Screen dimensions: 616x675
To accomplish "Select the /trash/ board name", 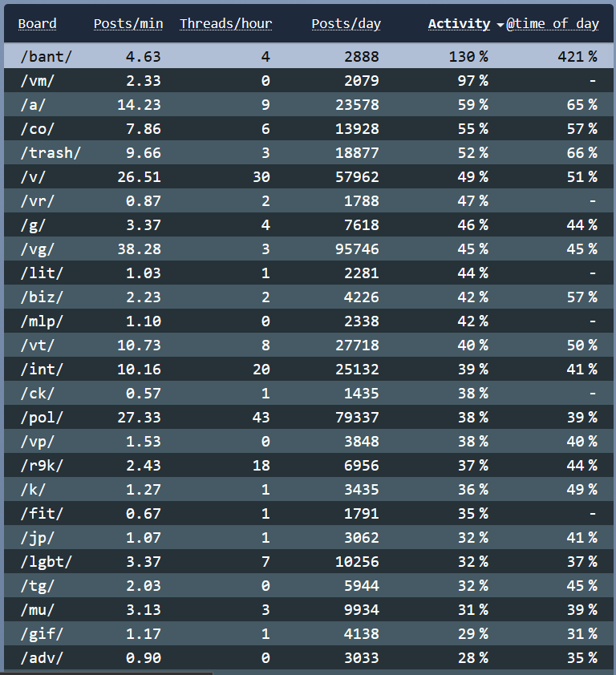I will pyautogui.click(x=51, y=153).
